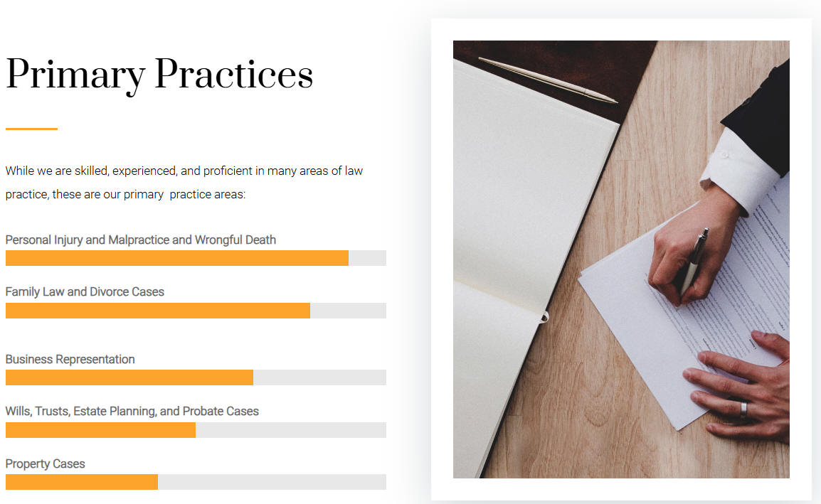The image size is (821, 504).
Task: Click the Wills, Trusts, Estate Planning label
Action: [132, 412]
